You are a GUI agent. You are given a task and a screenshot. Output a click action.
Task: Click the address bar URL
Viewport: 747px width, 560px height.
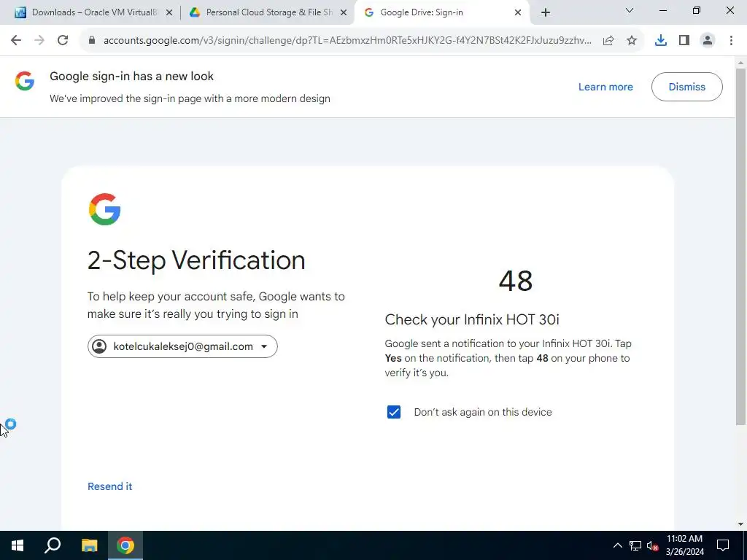pos(347,41)
